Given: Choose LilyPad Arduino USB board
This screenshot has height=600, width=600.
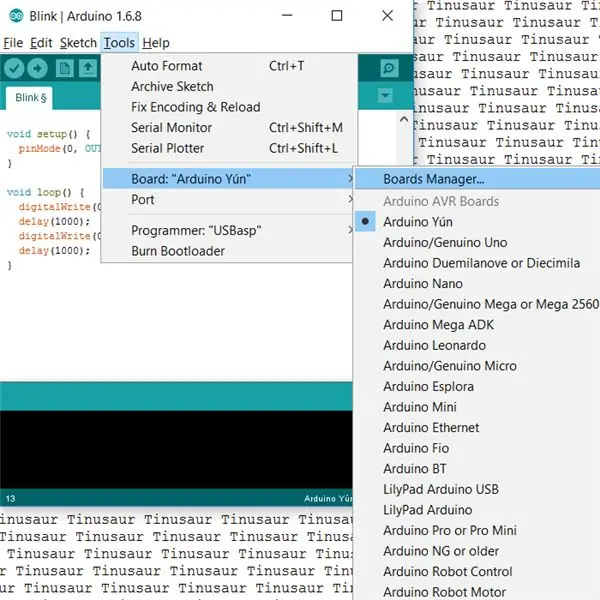Looking at the screenshot, I should click(x=478, y=489).
